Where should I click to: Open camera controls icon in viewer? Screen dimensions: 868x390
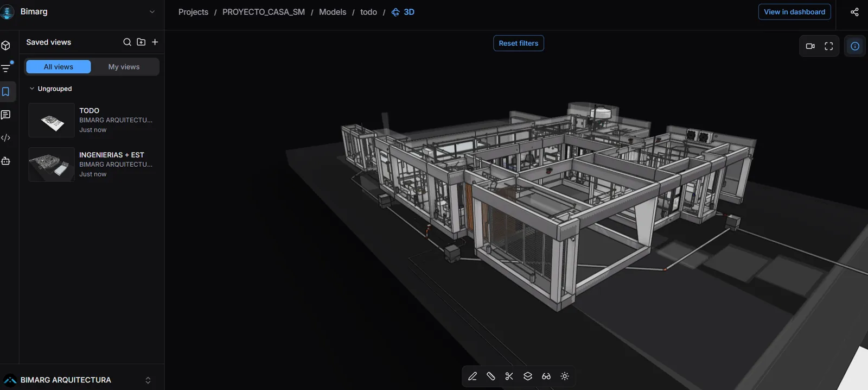pos(810,46)
